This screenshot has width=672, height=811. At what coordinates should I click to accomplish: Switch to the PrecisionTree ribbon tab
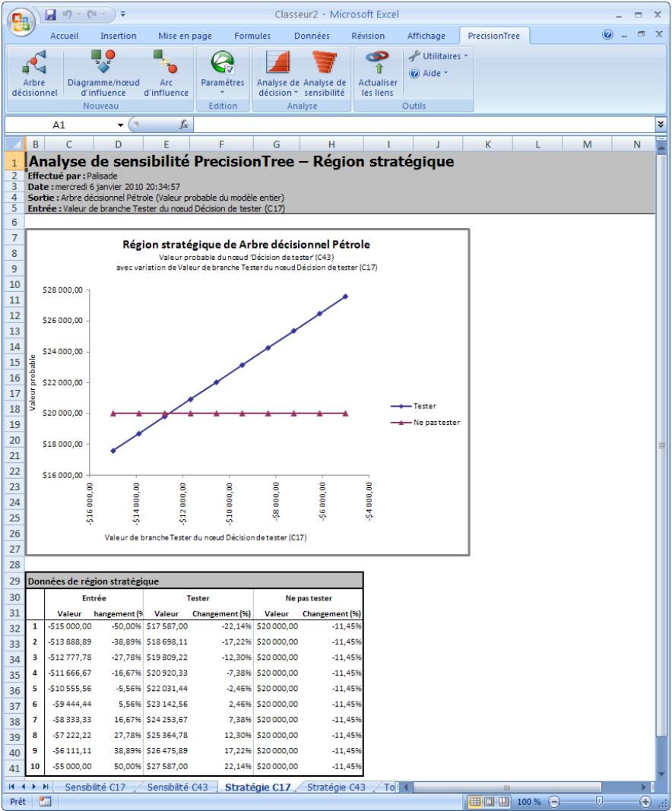495,36
